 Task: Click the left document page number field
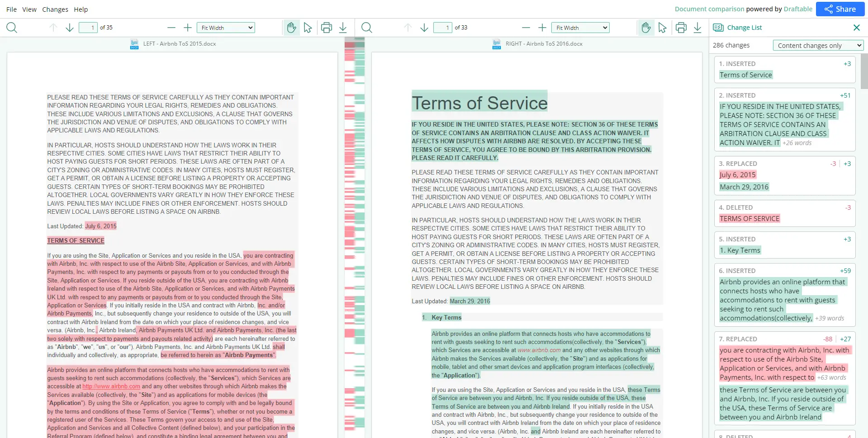(88, 28)
